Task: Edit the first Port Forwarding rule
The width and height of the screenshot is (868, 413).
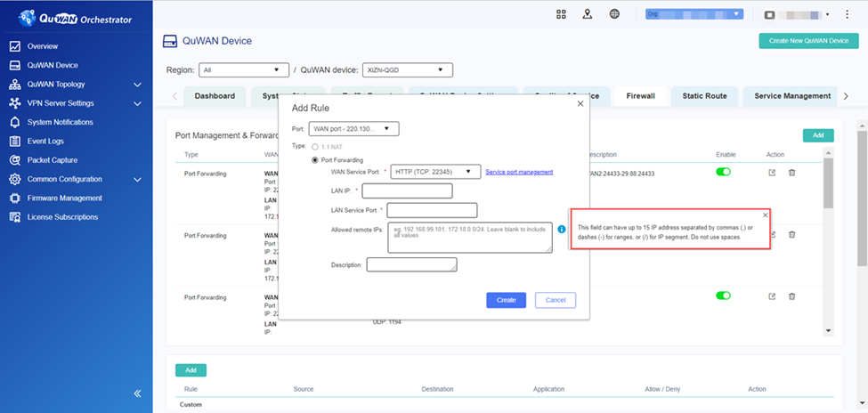Action: (772, 173)
